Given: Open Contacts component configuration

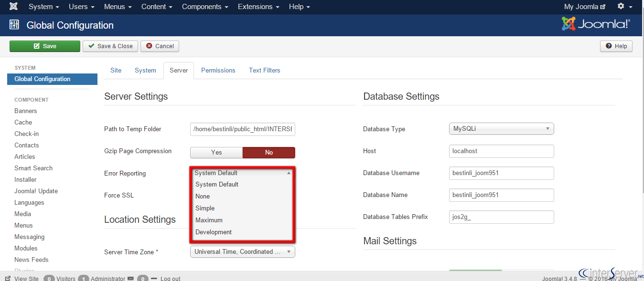Looking at the screenshot, I should [27, 145].
